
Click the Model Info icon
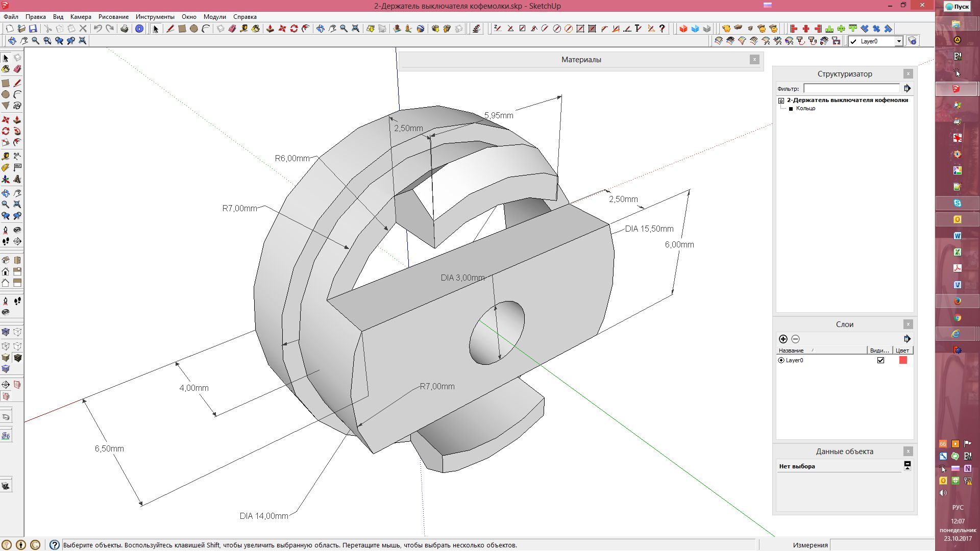139,29
